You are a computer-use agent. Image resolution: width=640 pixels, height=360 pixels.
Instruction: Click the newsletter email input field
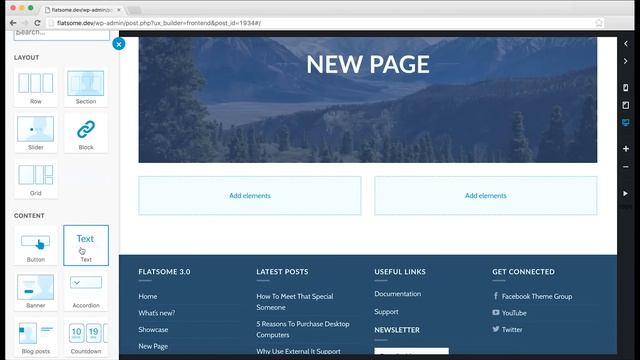411,351
